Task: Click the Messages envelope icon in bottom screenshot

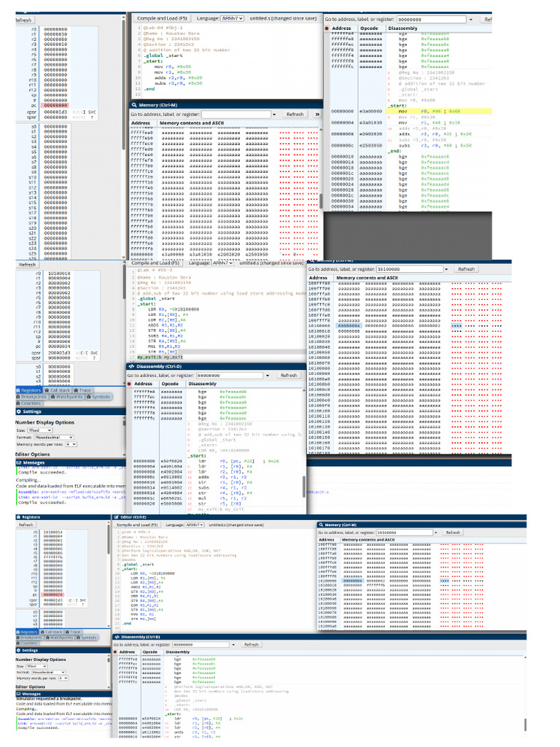Action: click(x=18, y=694)
